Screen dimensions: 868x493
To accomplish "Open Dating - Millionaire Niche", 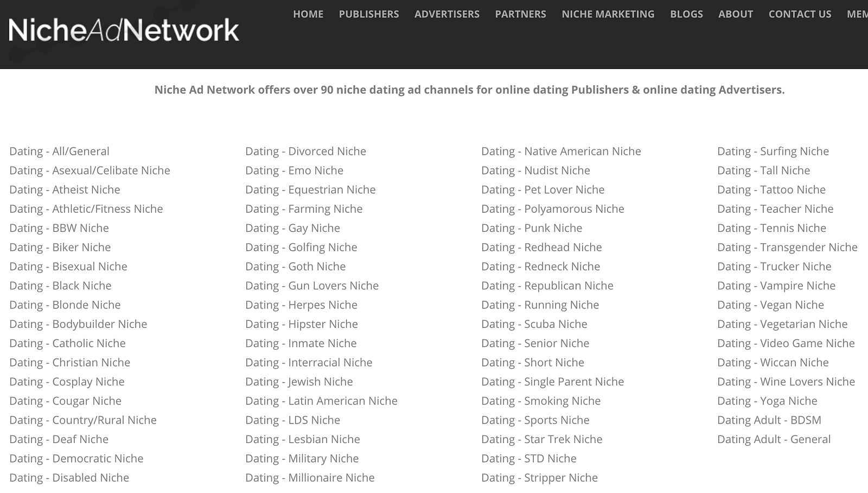I will click(310, 478).
